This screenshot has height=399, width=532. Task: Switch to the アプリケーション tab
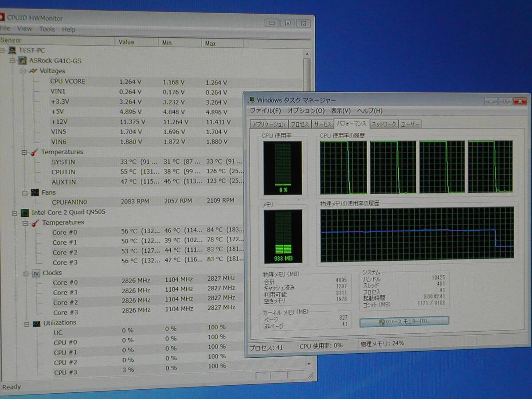pyautogui.click(x=269, y=125)
